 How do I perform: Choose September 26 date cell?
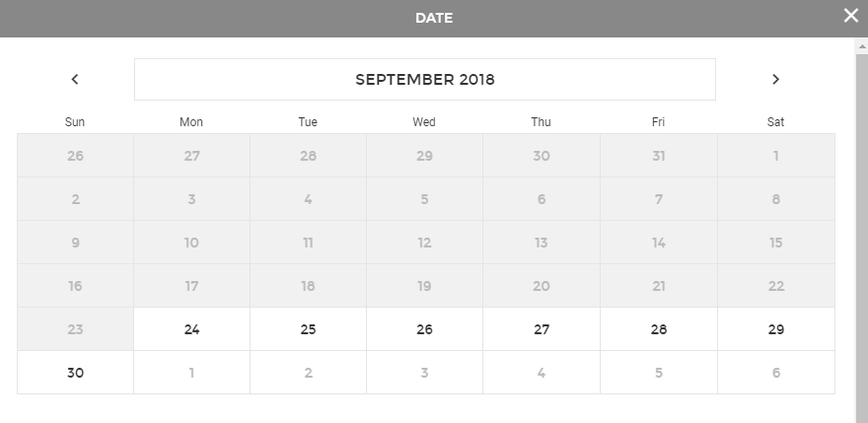(x=424, y=329)
